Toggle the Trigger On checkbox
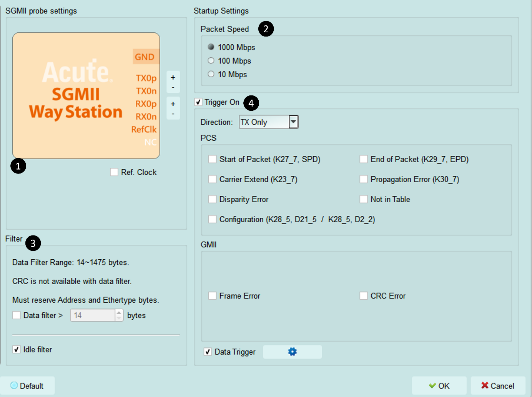Image resolution: width=532 pixels, height=397 pixels. pos(198,102)
